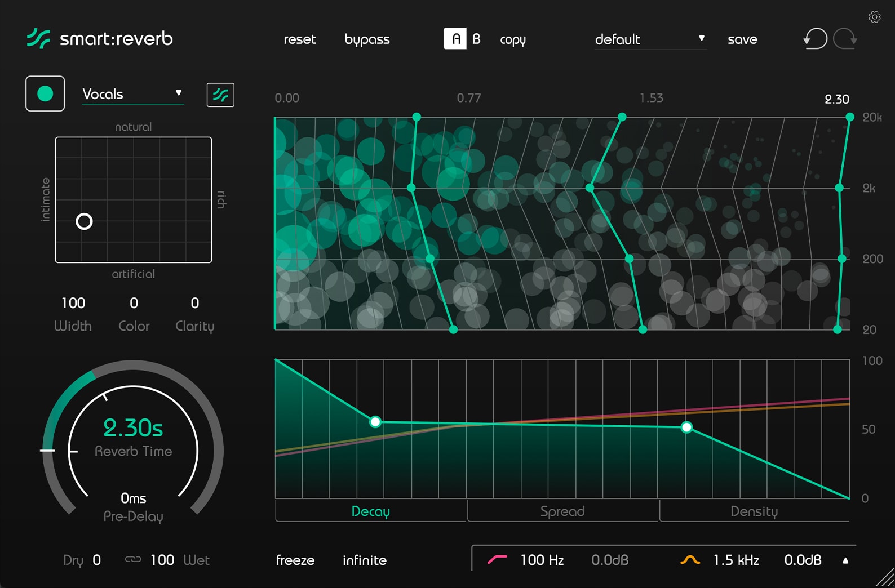Image resolution: width=895 pixels, height=588 pixels.
Task: Click the low-cut 0.0dB gain value
Action: point(610,560)
